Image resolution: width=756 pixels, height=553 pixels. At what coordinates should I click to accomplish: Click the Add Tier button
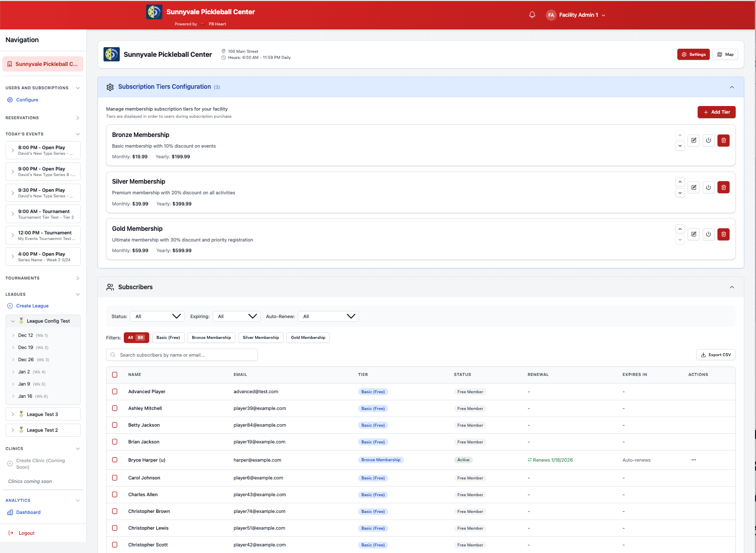coord(716,112)
